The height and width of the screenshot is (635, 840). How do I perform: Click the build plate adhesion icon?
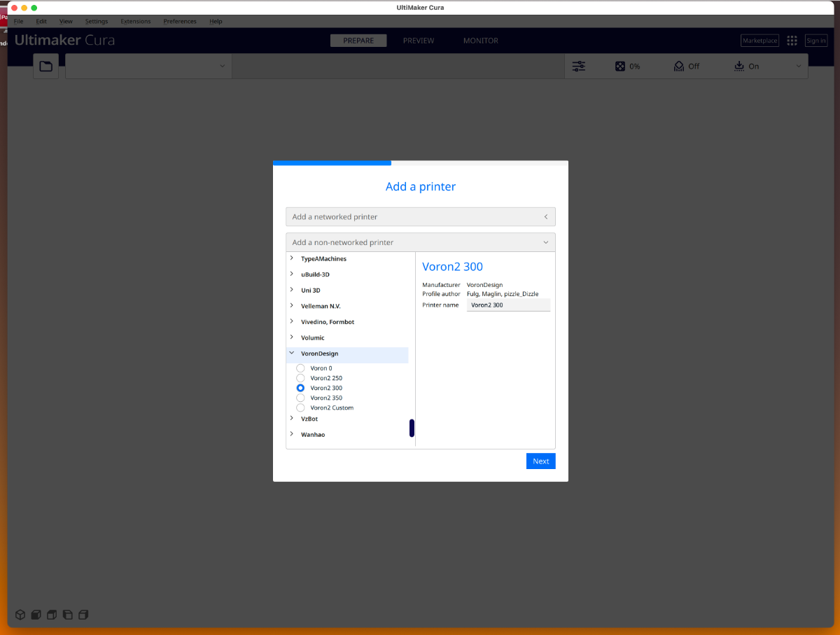pyautogui.click(x=739, y=66)
